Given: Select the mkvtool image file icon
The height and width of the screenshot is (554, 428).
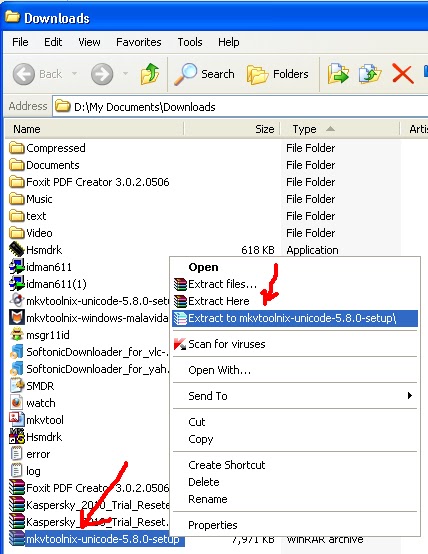Looking at the screenshot, I should [17, 419].
